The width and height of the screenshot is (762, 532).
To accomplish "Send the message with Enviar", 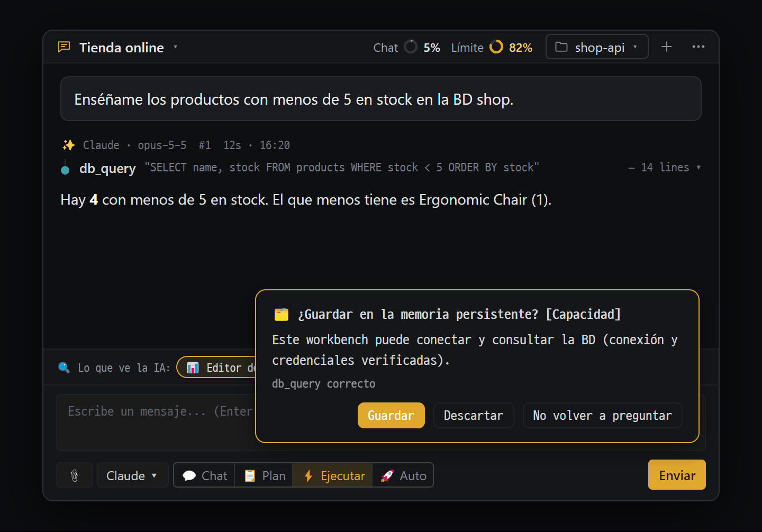I will coord(677,475).
